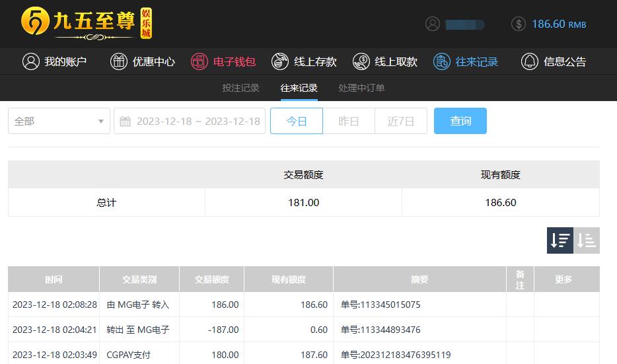This screenshot has height=364, width=617.
Task: Click the calendar icon in date field
Action: tap(125, 121)
